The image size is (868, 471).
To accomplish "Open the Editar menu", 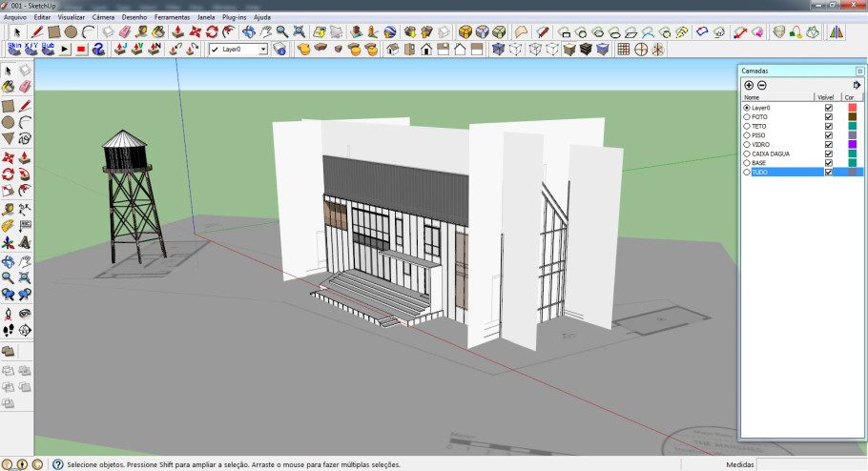I will (x=42, y=17).
